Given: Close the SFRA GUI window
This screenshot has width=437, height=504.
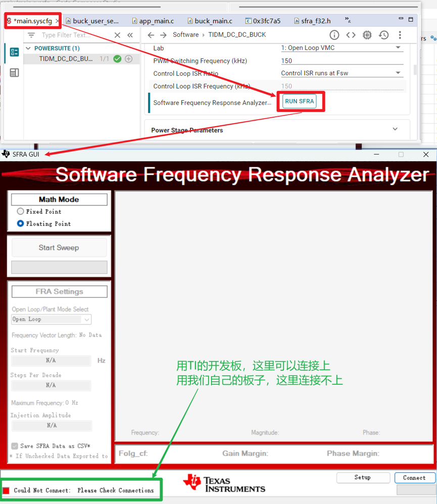Looking at the screenshot, I should click(426, 155).
